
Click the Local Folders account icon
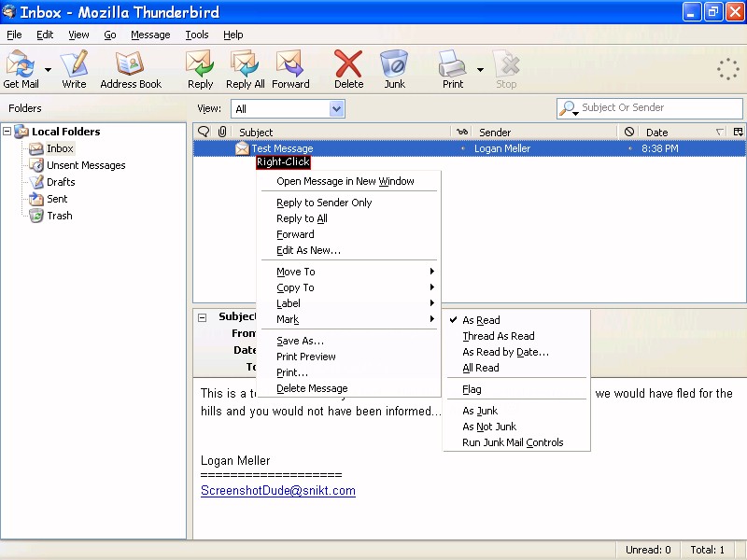(x=21, y=132)
